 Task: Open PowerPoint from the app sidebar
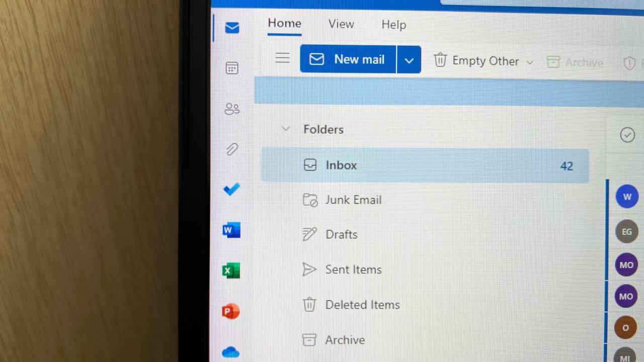(x=230, y=311)
